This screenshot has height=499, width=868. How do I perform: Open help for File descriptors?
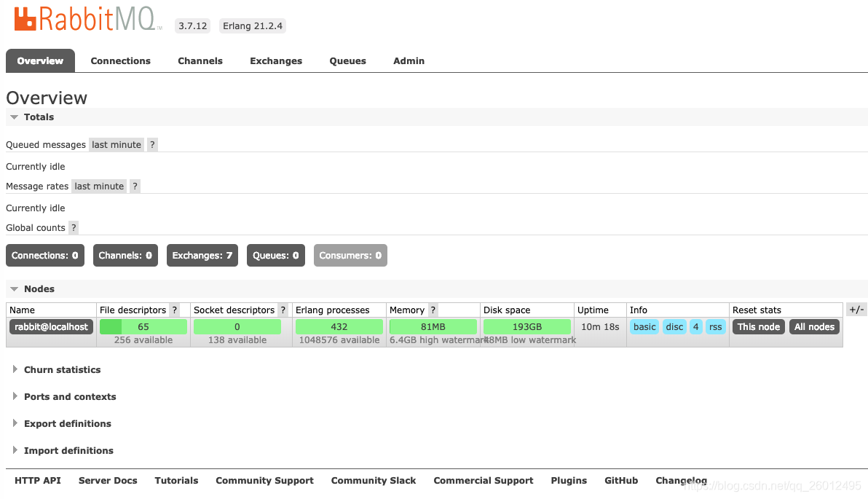coord(175,310)
